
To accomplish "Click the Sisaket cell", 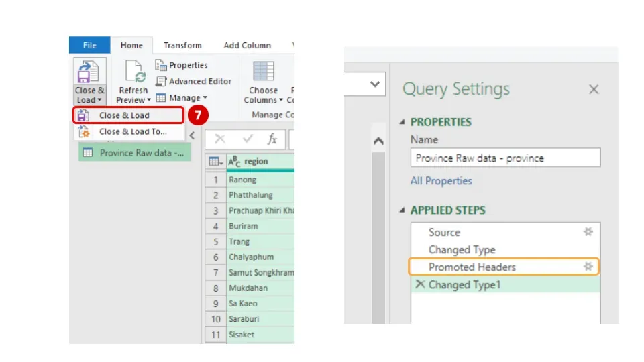I will tap(260, 335).
